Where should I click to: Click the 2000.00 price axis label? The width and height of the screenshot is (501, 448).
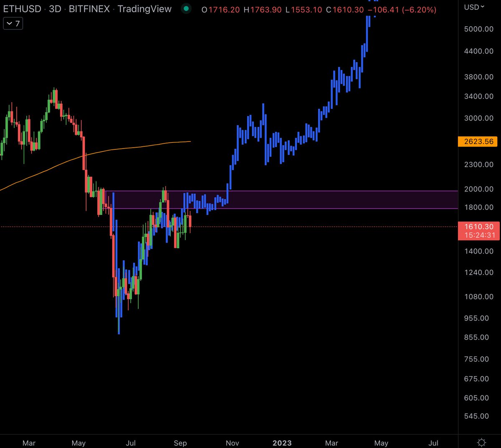(478, 189)
